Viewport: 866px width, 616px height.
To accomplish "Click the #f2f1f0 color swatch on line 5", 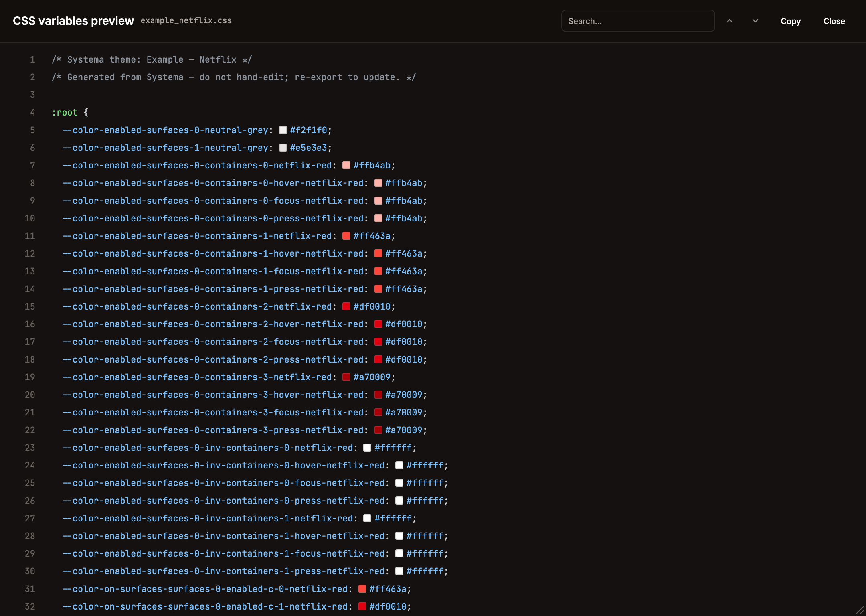I will tap(283, 130).
